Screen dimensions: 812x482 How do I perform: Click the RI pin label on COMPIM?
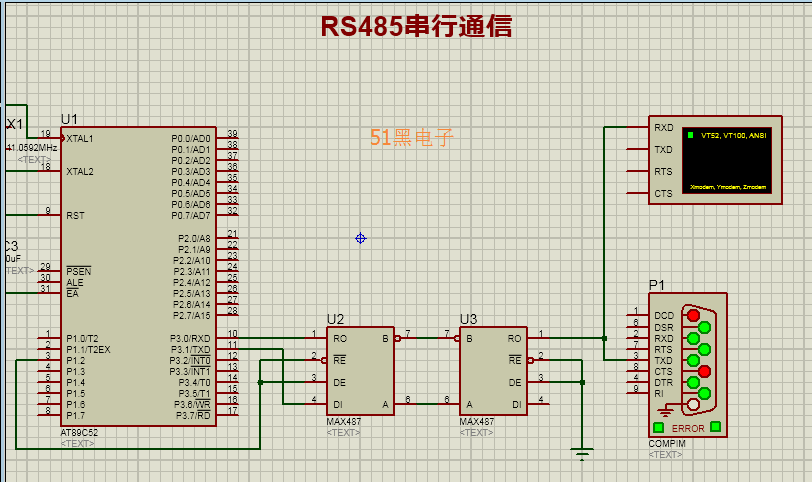659,393
